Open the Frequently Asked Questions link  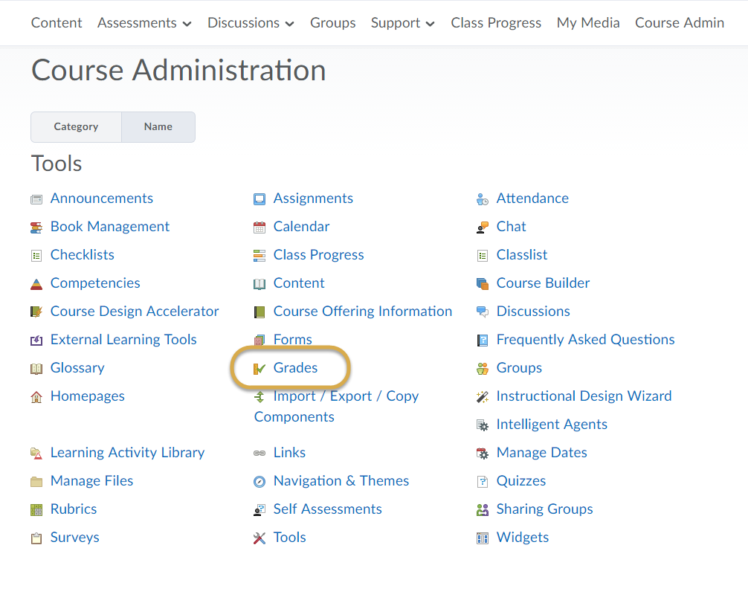[x=585, y=340]
